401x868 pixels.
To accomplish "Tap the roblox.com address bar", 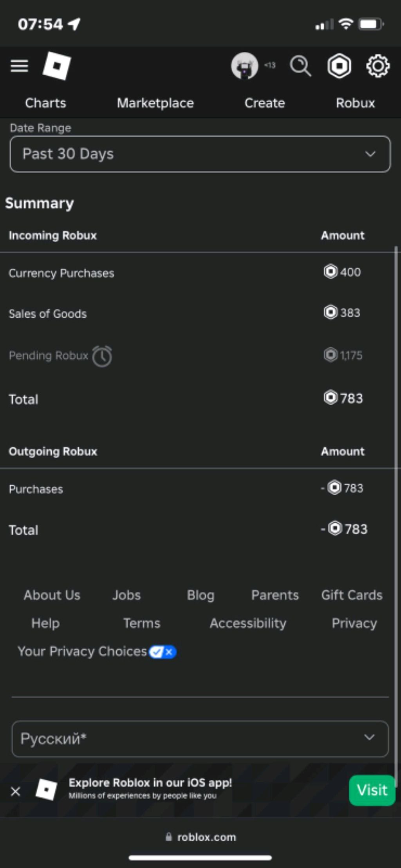I will (200, 837).
